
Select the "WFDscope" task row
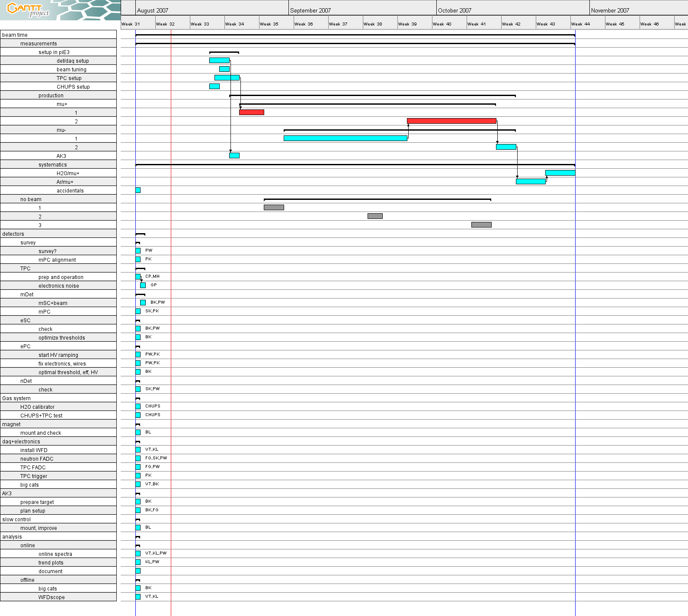(51, 597)
